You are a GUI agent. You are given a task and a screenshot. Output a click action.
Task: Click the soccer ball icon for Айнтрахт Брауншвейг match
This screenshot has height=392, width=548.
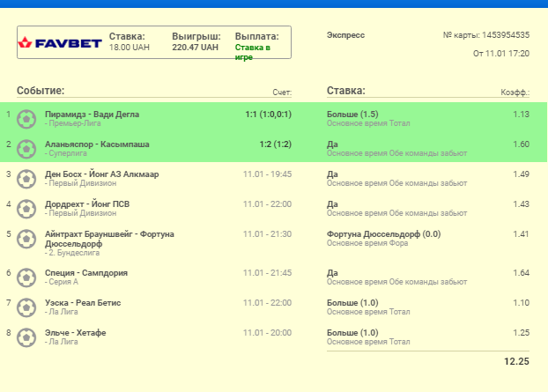point(26,239)
